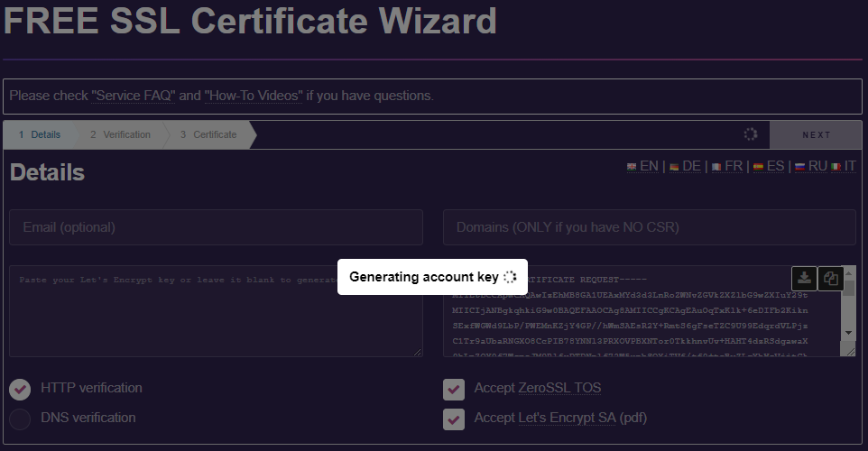Open the How-To Videos link
Screen dimensions: 868x451
253,96
